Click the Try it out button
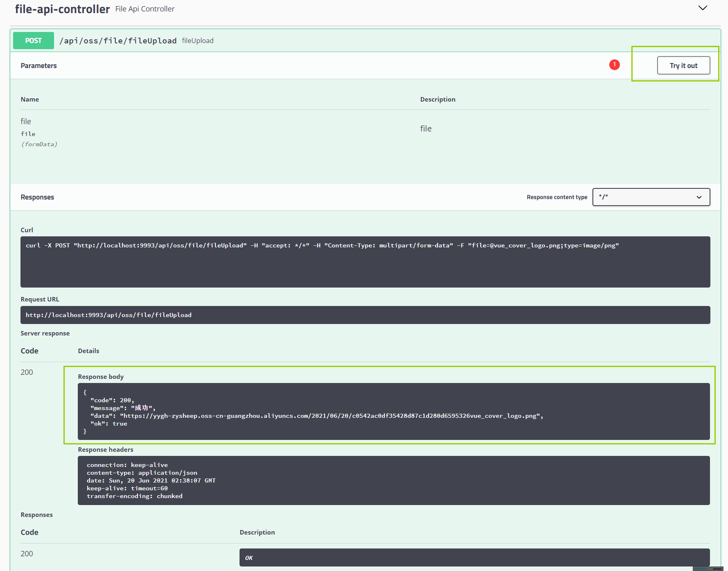Screen dimensions: 728x571 click(x=683, y=66)
